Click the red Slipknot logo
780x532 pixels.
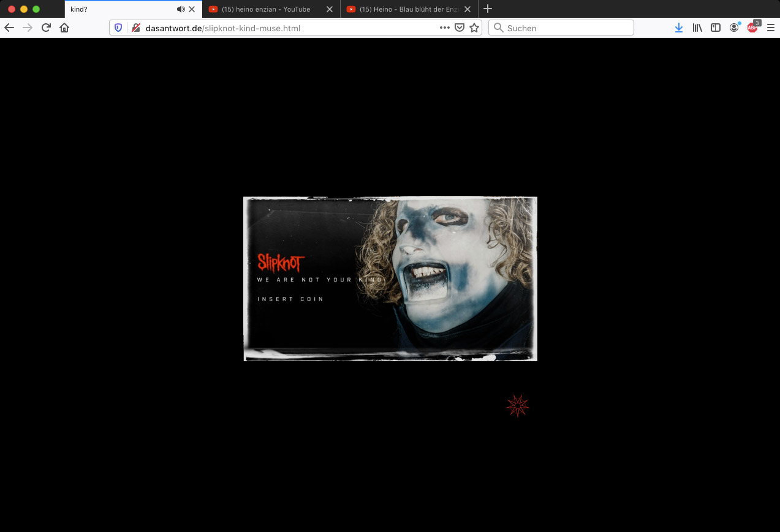[x=281, y=262]
